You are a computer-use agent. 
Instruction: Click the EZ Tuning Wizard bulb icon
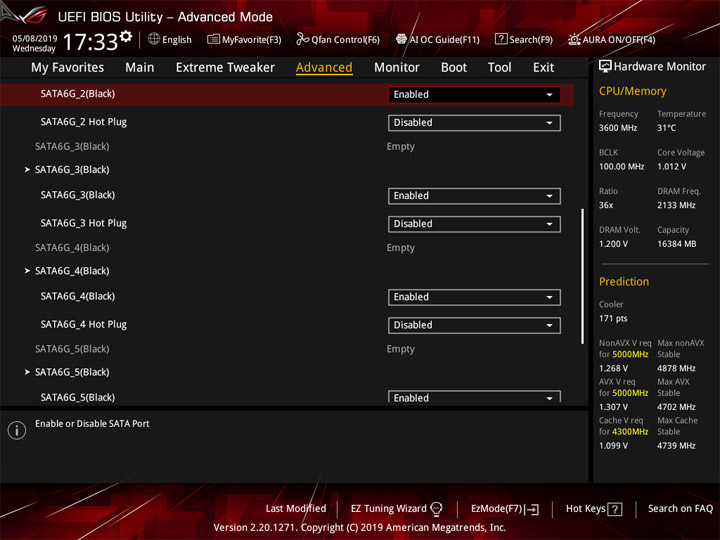436,508
